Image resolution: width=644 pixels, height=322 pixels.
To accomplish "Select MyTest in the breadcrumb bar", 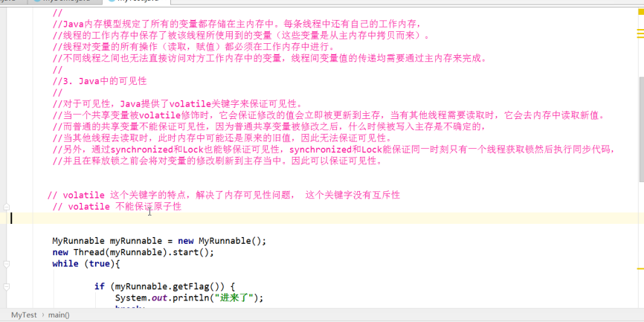I will tap(24, 315).
